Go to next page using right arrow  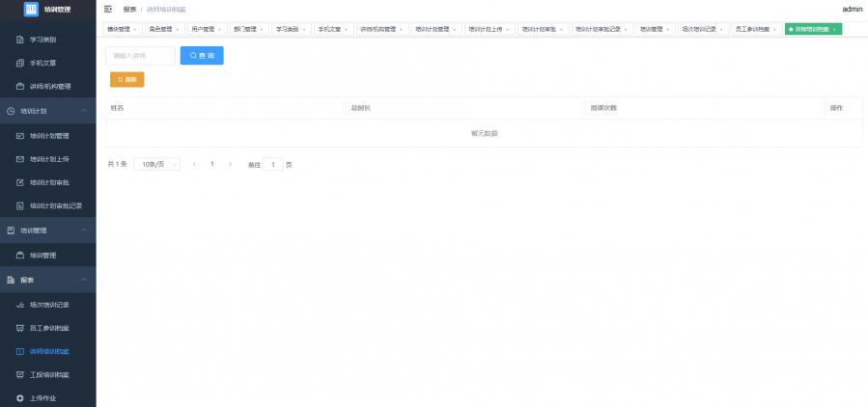pyautogui.click(x=230, y=164)
